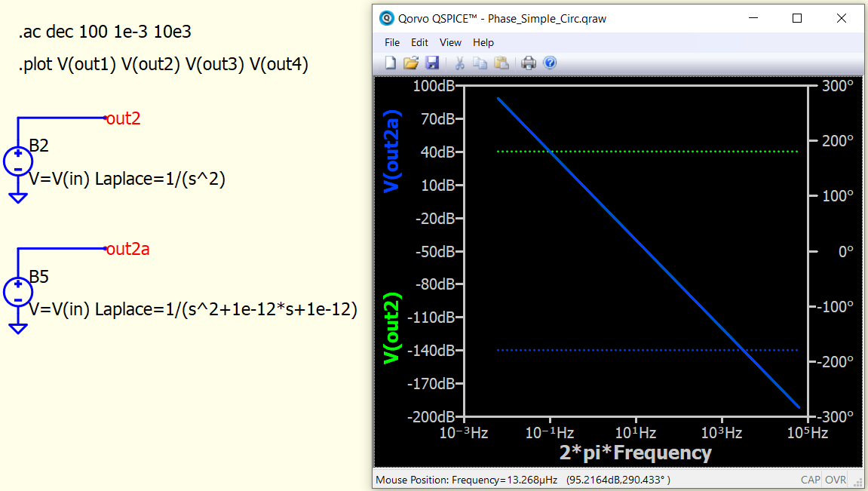Viewport: 868px width, 491px height.
Task: Click the 300° right axis label
Action: point(838,86)
